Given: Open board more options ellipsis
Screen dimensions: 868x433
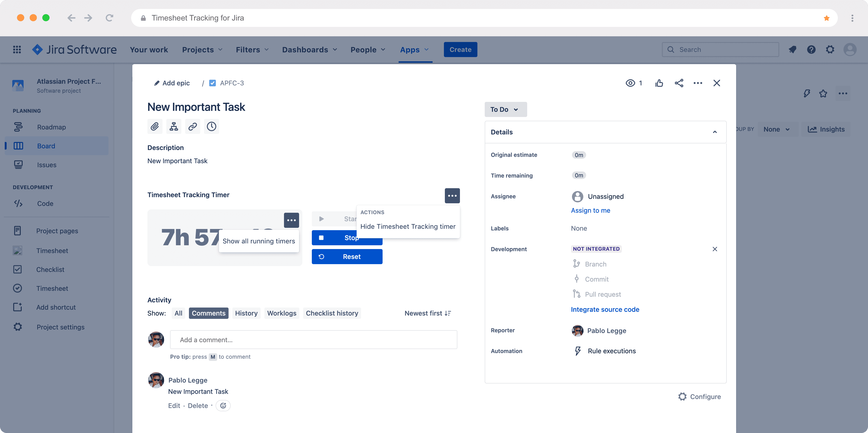Looking at the screenshot, I should pyautogui.click(x=843, y=93).
